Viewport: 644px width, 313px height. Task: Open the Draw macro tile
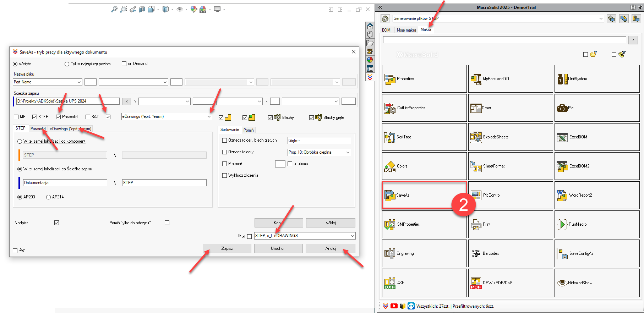pos(511,108)
